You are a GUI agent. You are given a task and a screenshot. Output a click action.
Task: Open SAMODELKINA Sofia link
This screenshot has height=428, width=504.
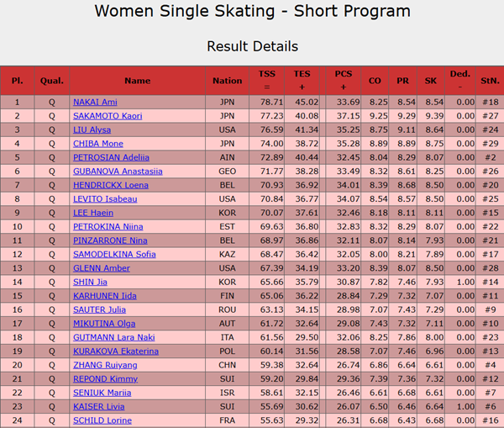pos(114,254)
